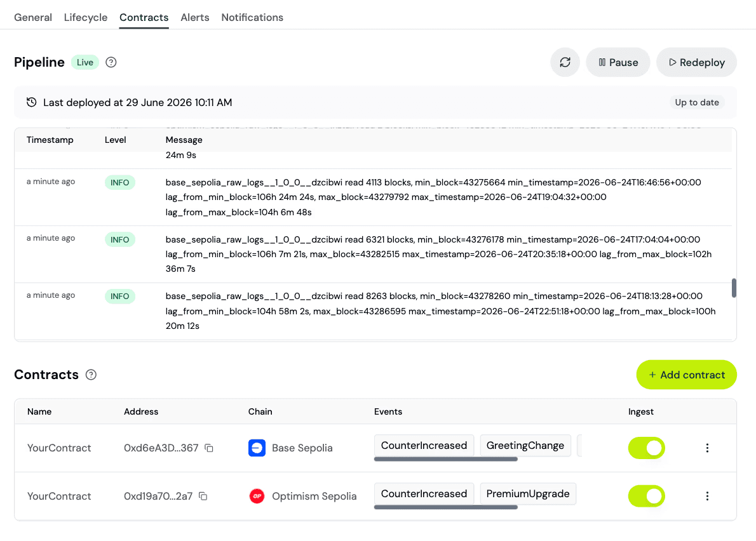Screen dimensions: 756x541
Task: Open more options for Base Sepolia contract
Action: tap(707, 448)
